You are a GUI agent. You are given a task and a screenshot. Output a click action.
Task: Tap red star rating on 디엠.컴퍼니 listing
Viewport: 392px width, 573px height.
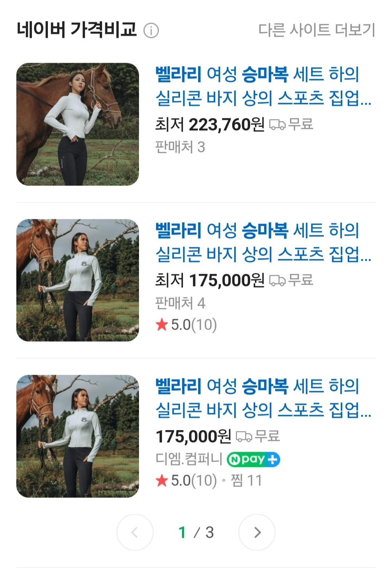click(162, 481)
